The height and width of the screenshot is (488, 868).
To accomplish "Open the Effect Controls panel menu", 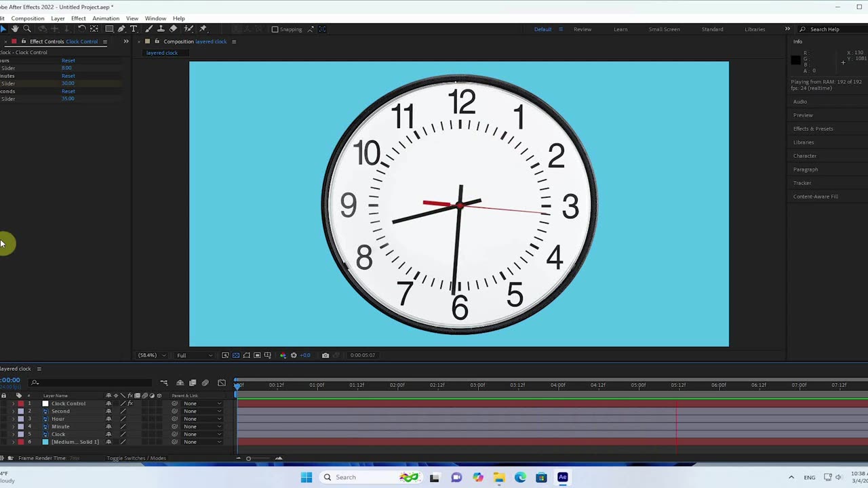I will click(104, 41).
